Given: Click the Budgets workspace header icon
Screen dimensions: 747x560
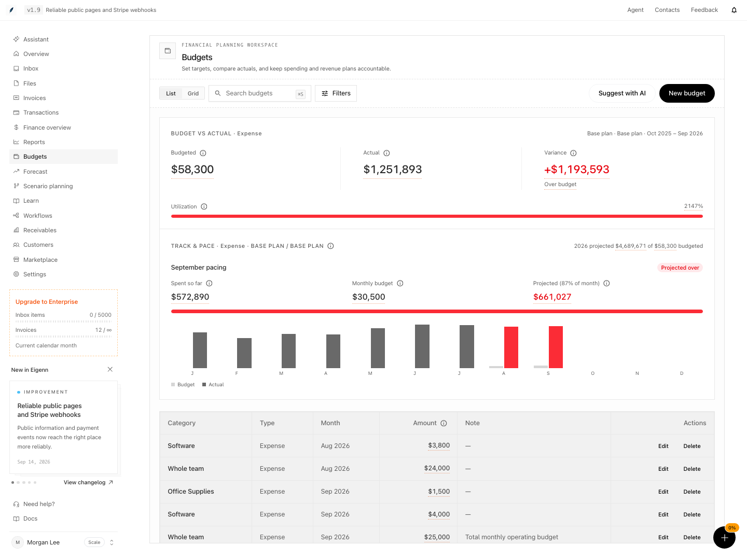Looking at the screenshot, I should tap(168, 51).
